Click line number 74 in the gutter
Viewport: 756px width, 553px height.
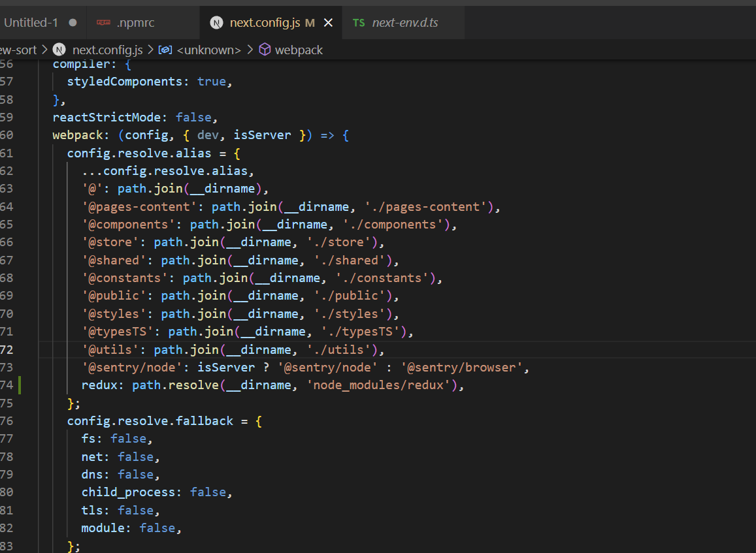(x=9, y=385)
